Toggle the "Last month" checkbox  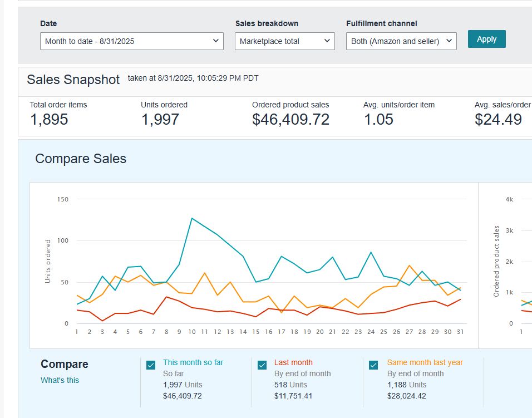pos(263,365)
